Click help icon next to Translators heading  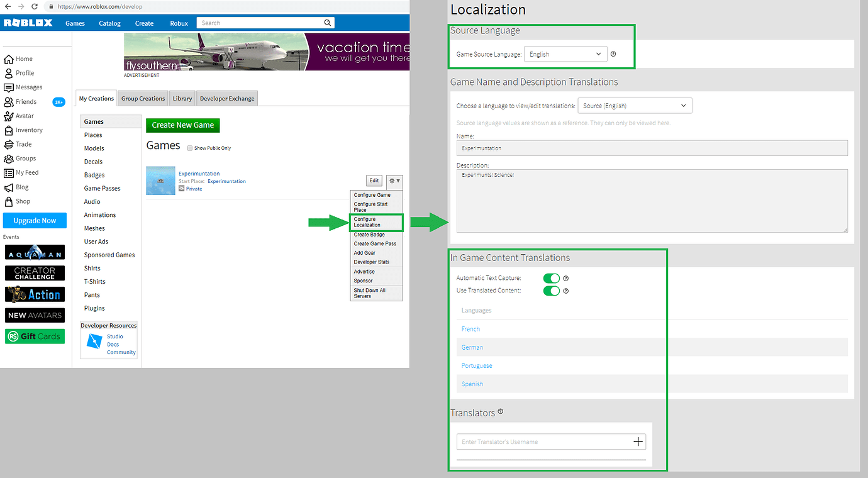[x=501, y=411]
